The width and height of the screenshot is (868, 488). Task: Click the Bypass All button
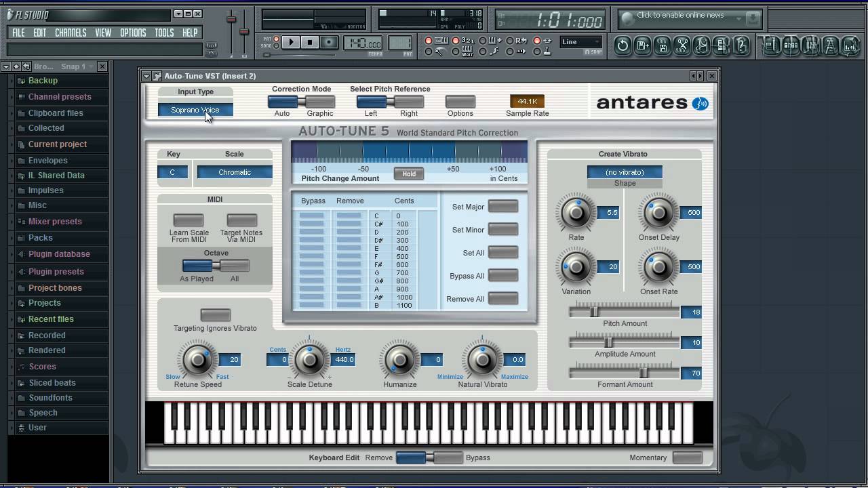pos(503,276)
